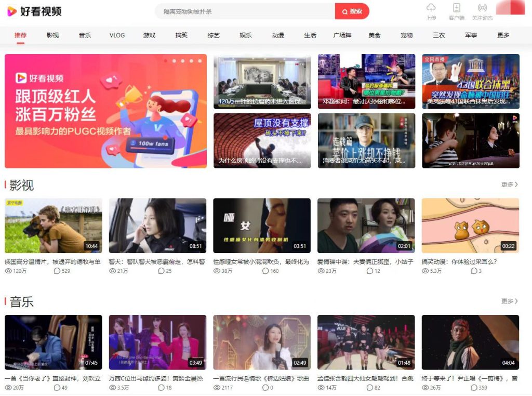Select the second carousel indicator dot on the banner
This screenshot has width=532, height=396.
[174, 61]
